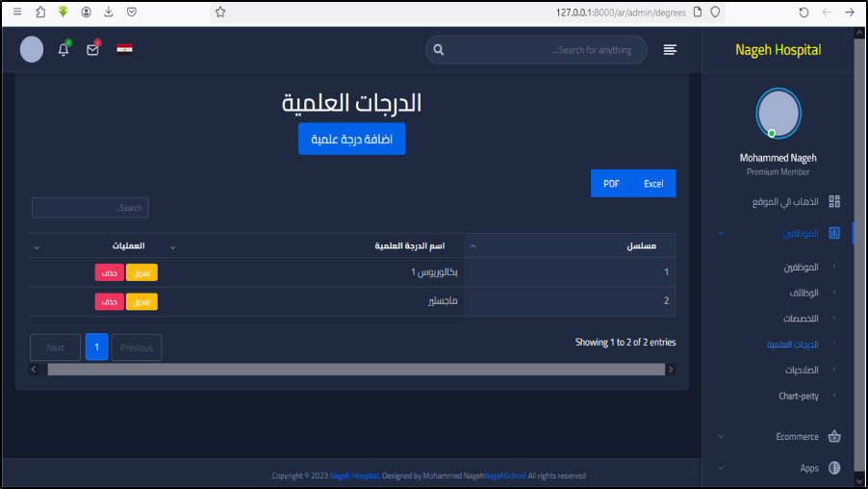Open the user avatar in top header
Viewport: 868px width, 489px height.
pyautogui.click(x=32, y=50)
